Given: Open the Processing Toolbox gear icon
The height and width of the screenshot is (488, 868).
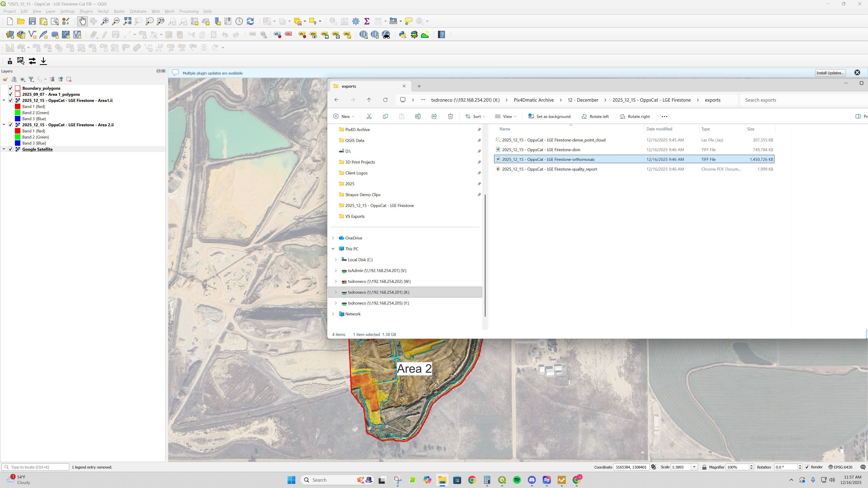Looking at the screenshot, I should 356,21.
